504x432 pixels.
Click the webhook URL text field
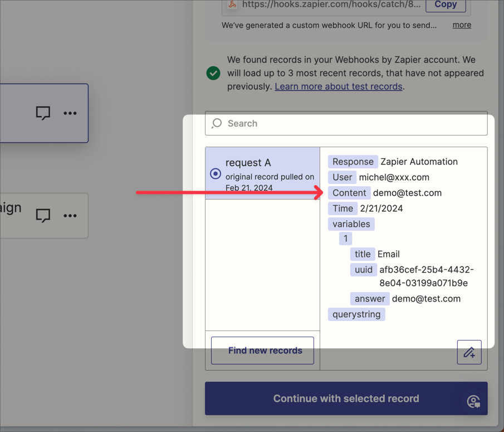tap(329, 5)
